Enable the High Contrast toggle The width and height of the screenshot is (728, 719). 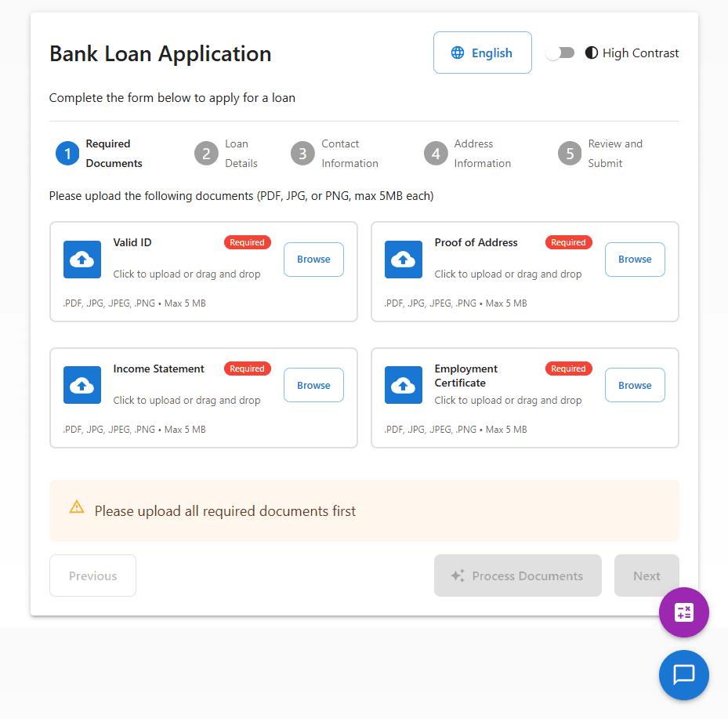coord(560,53)
